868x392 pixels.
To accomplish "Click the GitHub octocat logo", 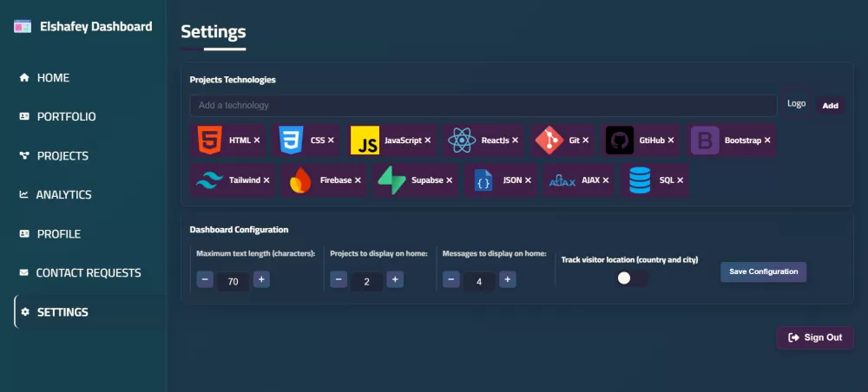I will [x=620, y=140].
